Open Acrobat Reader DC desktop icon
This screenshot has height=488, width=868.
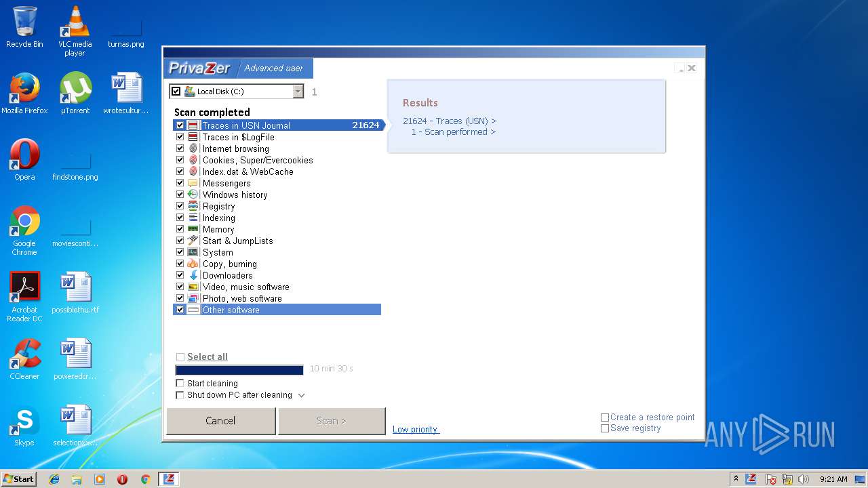click(24, 297)
